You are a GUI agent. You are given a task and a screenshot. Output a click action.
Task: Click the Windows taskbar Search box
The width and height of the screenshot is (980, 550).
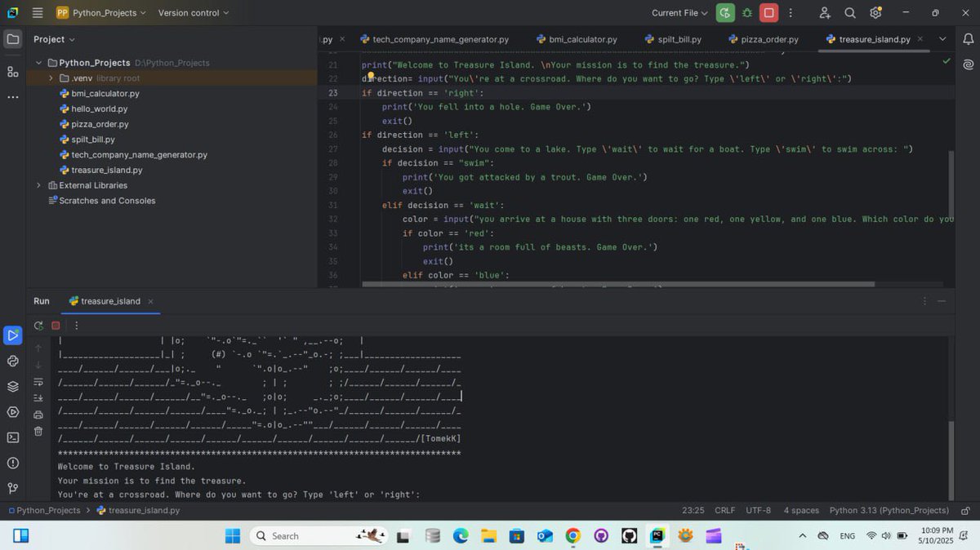[x=318, y=535]
